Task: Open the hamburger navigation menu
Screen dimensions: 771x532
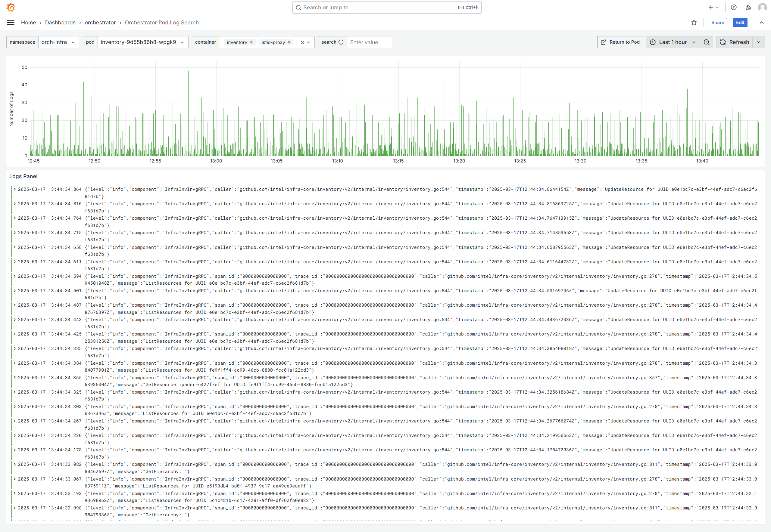Action: pyautogui.click(x=11, y=22)
